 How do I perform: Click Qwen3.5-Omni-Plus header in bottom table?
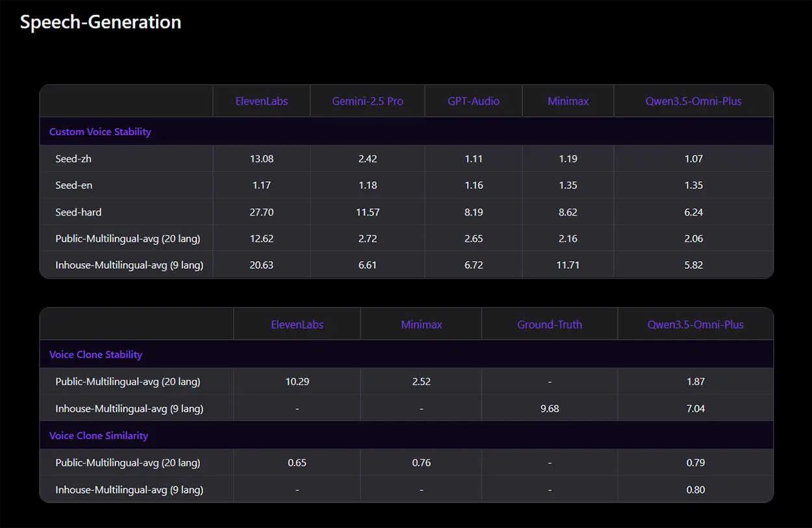(x=695, y=325)
